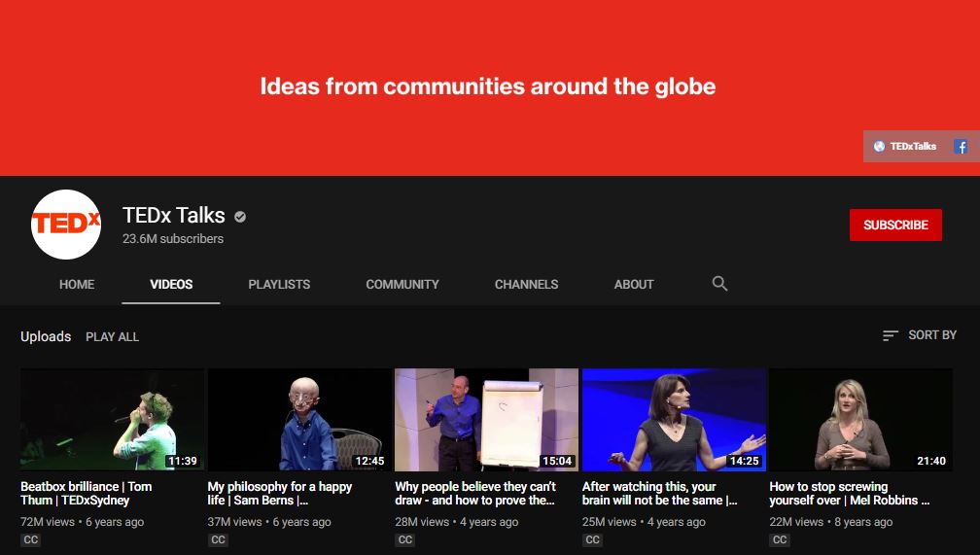The height and width of the screenshot is (555, 980).
Task: Click the 28M views 4 years ago text
Action: (456, 522)
